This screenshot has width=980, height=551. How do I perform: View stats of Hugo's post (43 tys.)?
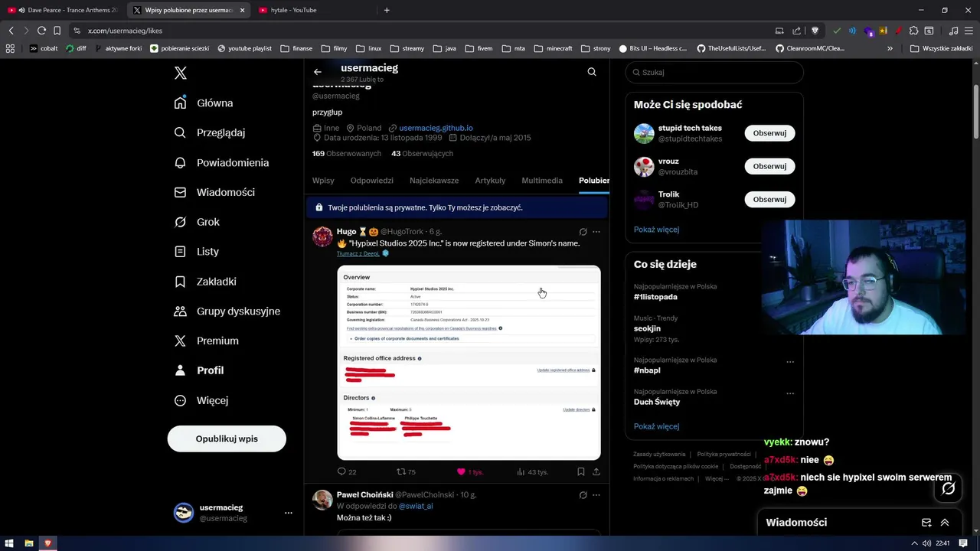(x=533, y=472)
